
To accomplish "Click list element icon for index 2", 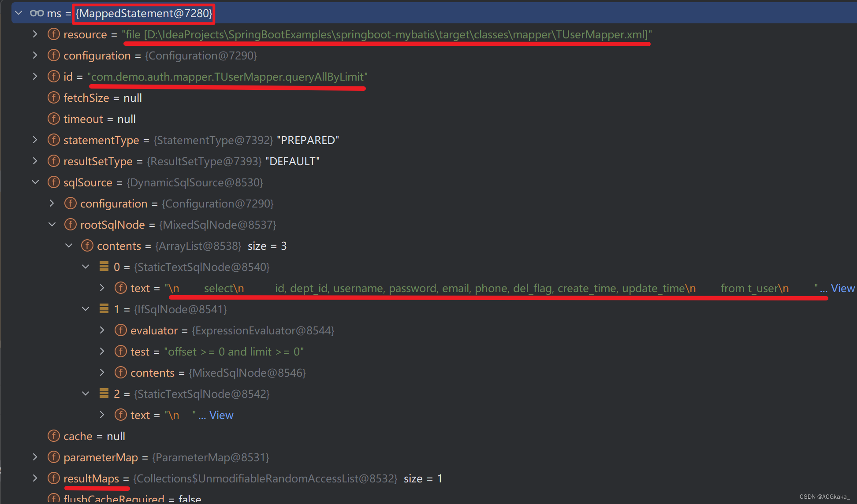I will click(104, 393).
